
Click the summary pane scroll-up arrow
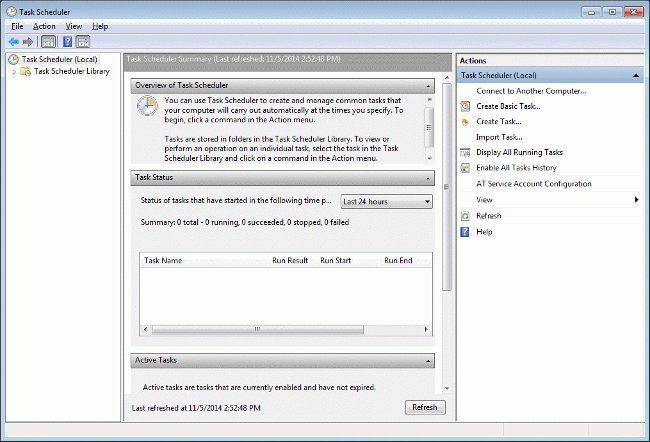tap(447, 78)
